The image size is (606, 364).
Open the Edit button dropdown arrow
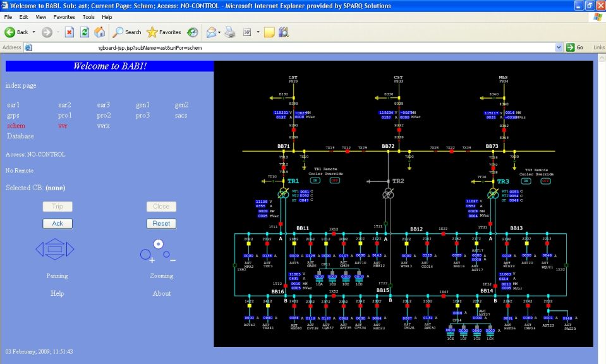click(258, 32)
